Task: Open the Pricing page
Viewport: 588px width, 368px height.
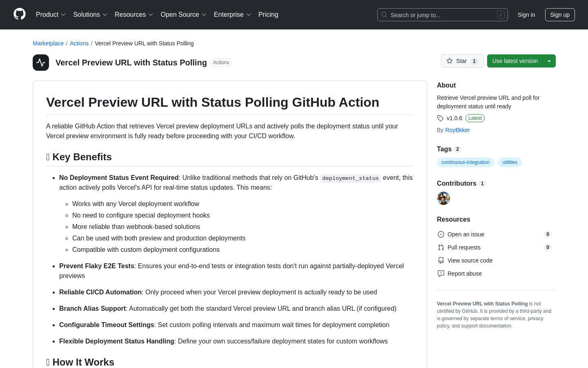Action: tap(268, 15)
